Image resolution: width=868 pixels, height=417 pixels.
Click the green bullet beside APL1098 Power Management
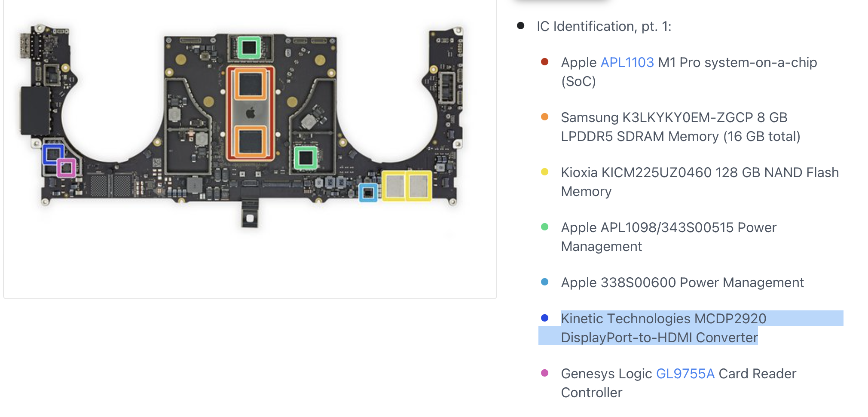point(544,227)
